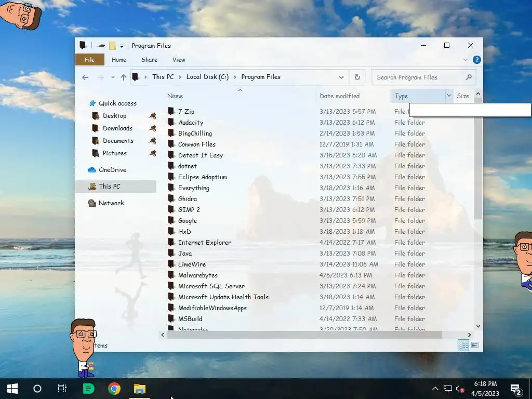Click the new folder icon in title bar

[112, 46]
